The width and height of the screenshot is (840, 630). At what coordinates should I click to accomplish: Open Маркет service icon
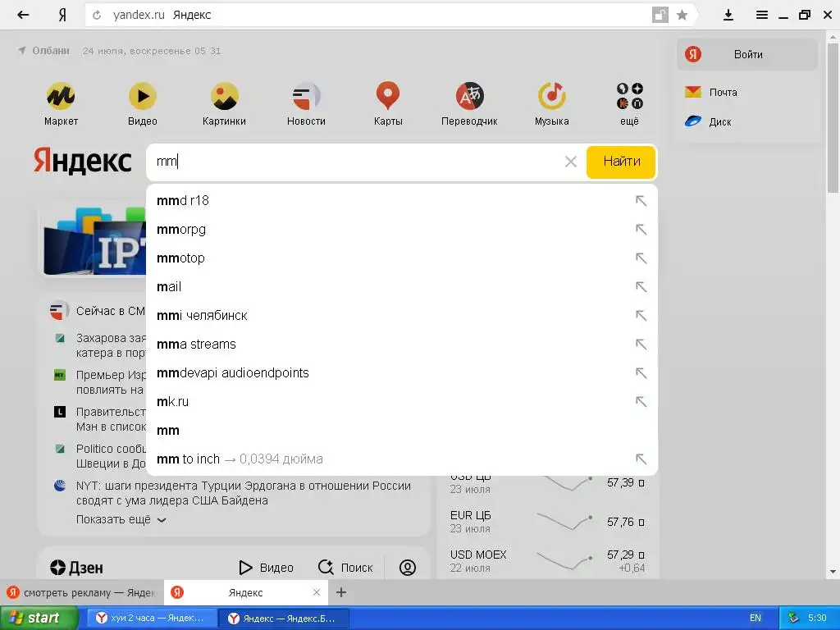click(61, 104)
